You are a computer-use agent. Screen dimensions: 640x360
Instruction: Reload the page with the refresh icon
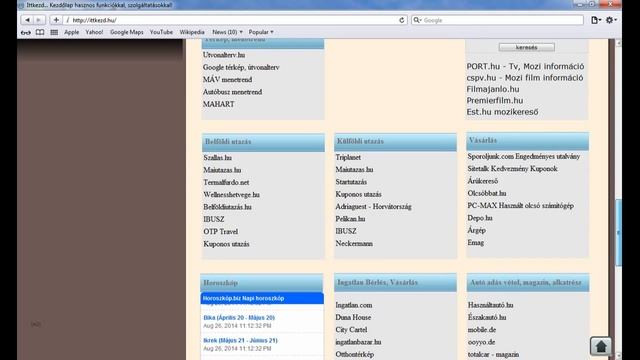(402, 20)
